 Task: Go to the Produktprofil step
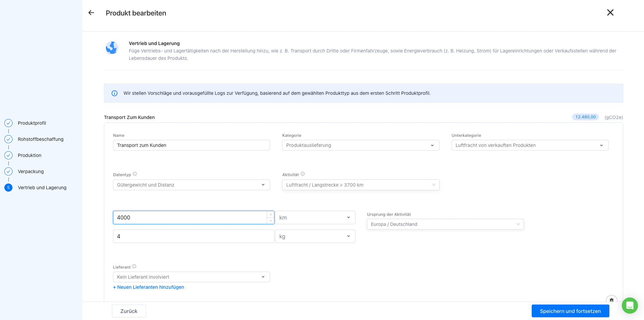tap(32, 123)
